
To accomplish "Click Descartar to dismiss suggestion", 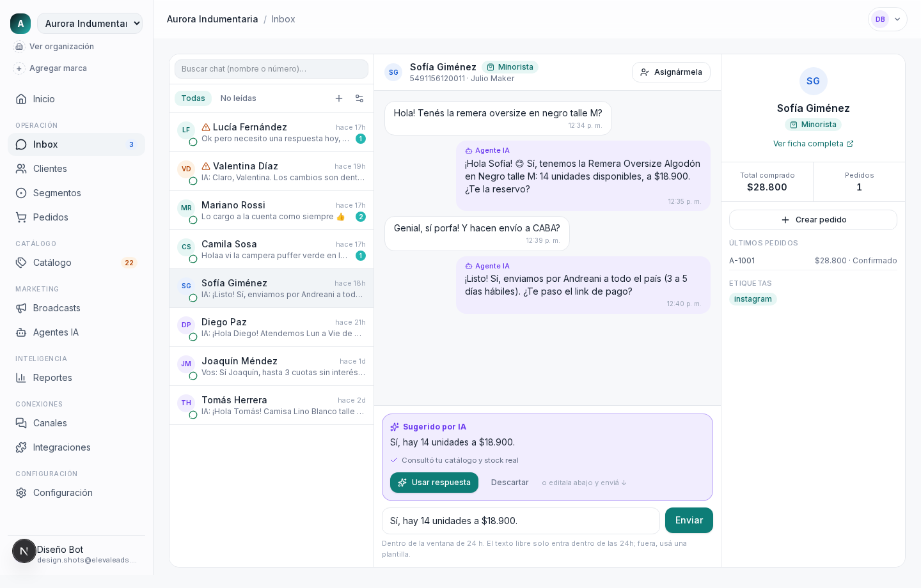I will 510,483.
